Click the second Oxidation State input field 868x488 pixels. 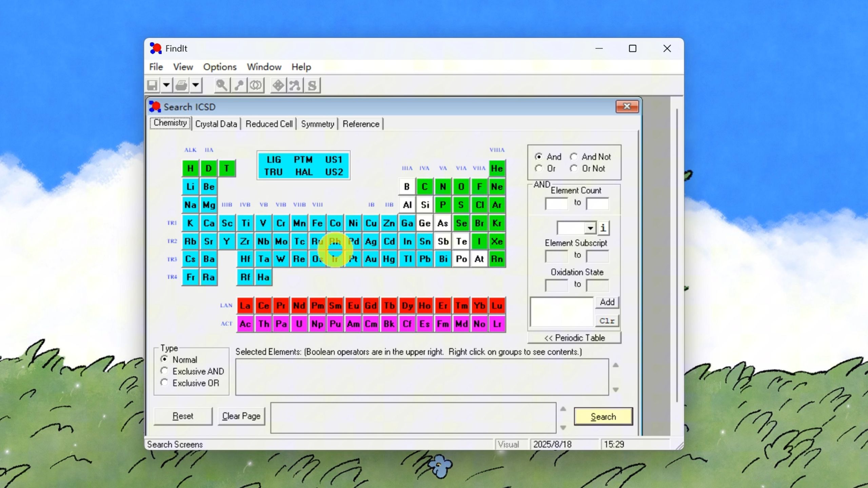[597, 285]
